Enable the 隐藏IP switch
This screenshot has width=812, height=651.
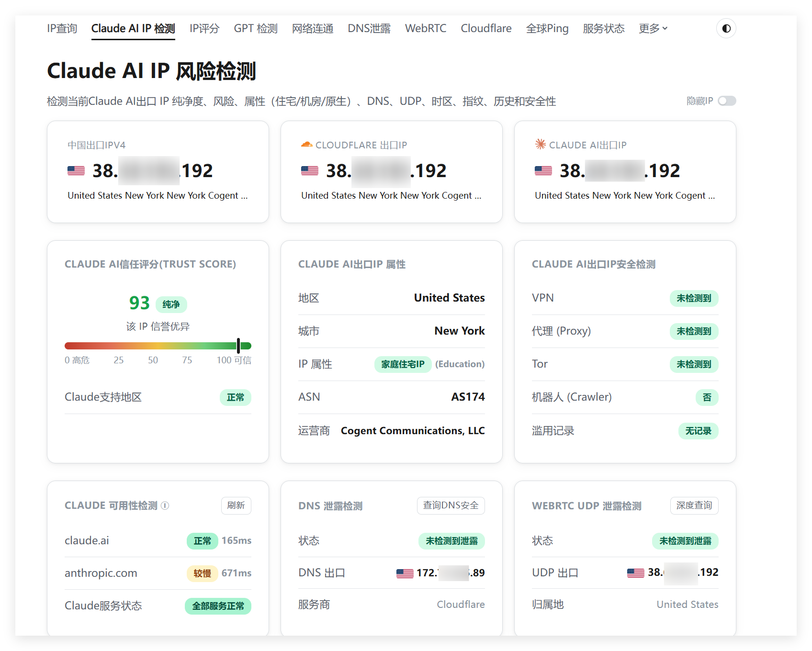click(x=727, y=101)
